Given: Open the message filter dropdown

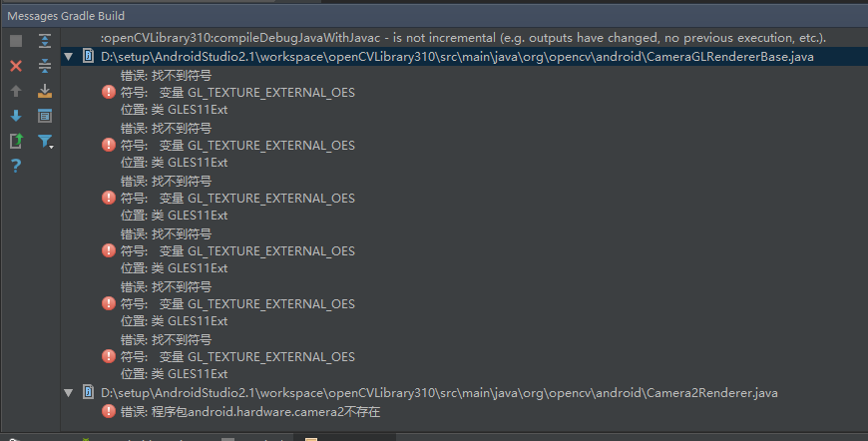Looking at the screenshot, I should pyautogui.click(x=45, y=142).
